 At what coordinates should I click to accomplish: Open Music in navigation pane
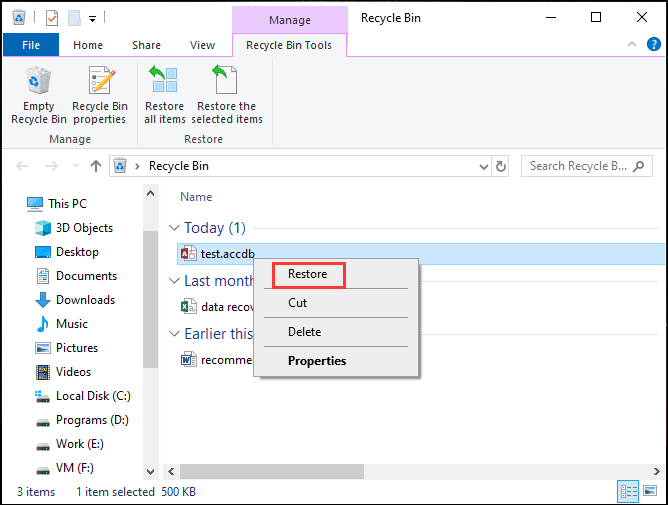pos(62,324)
